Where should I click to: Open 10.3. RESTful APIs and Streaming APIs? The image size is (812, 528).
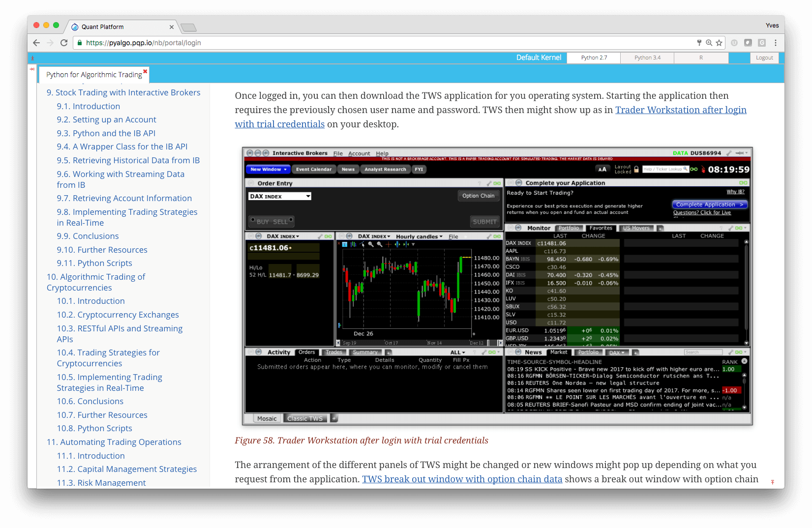120,334
